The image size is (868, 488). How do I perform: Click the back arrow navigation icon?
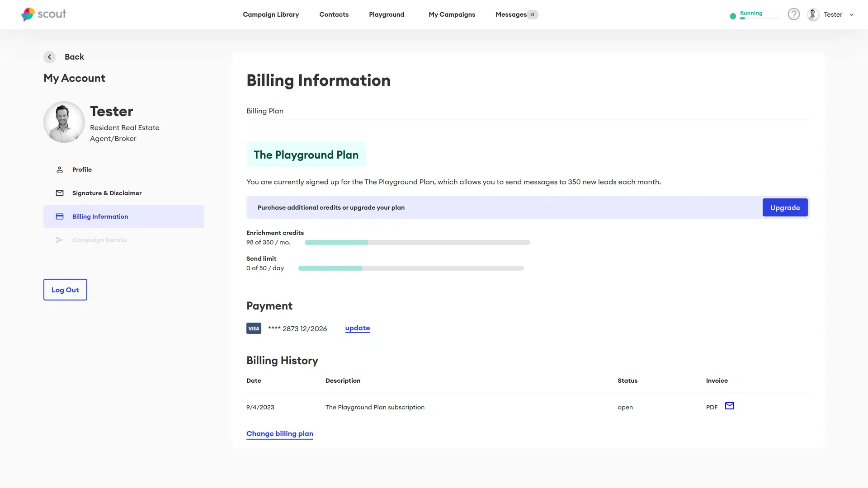(x=49, y=56)
